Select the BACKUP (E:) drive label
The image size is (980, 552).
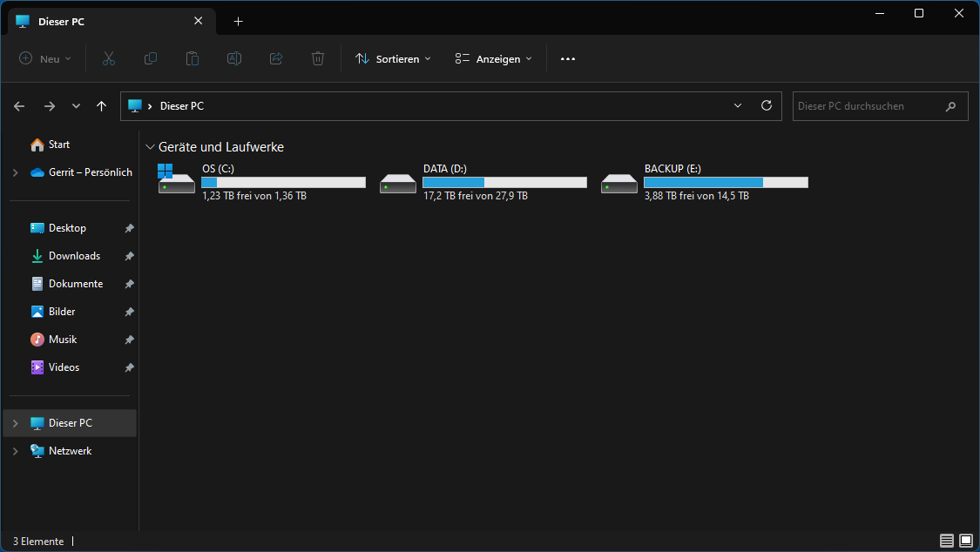(672, 169)
